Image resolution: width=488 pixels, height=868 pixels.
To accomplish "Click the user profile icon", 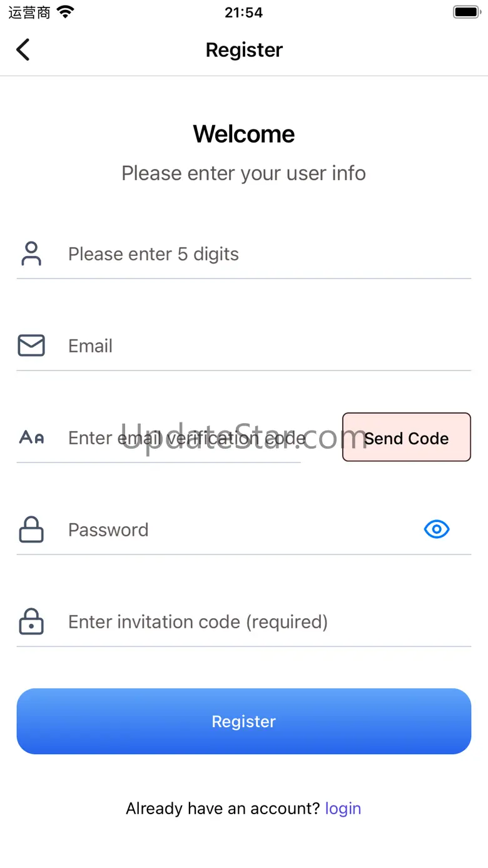I will pos(31,254).
